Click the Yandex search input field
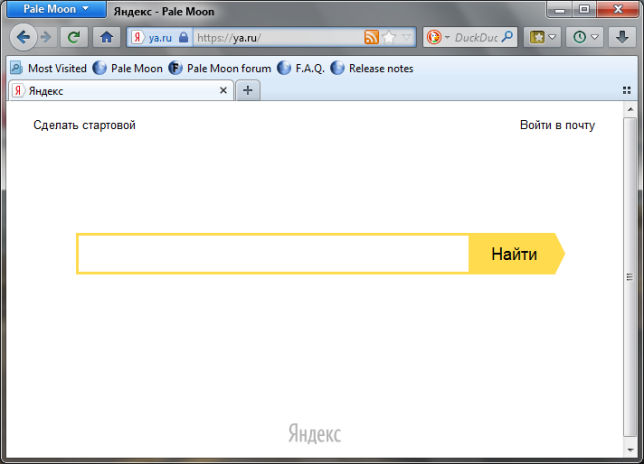 [x=273, y=253]
